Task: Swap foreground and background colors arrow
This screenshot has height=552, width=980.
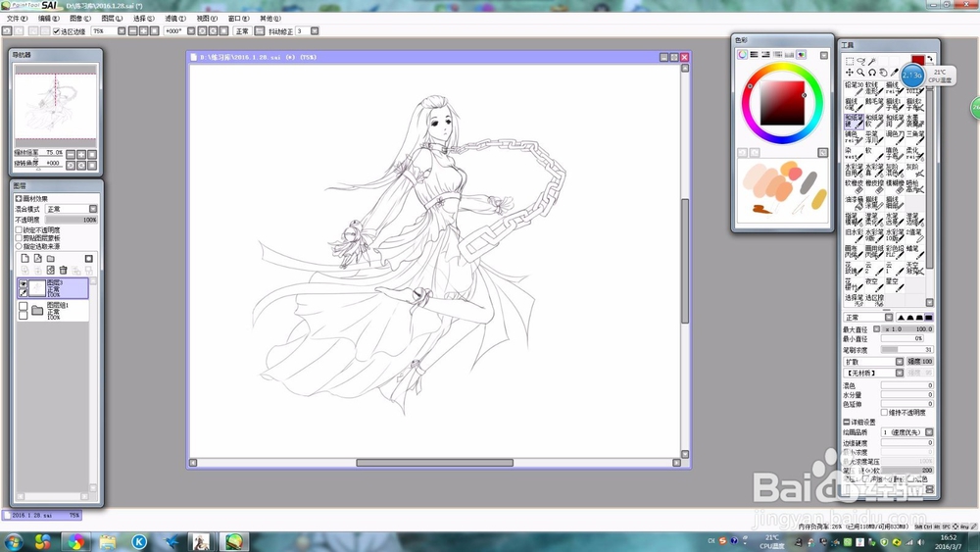Action: tap(930, 59)
